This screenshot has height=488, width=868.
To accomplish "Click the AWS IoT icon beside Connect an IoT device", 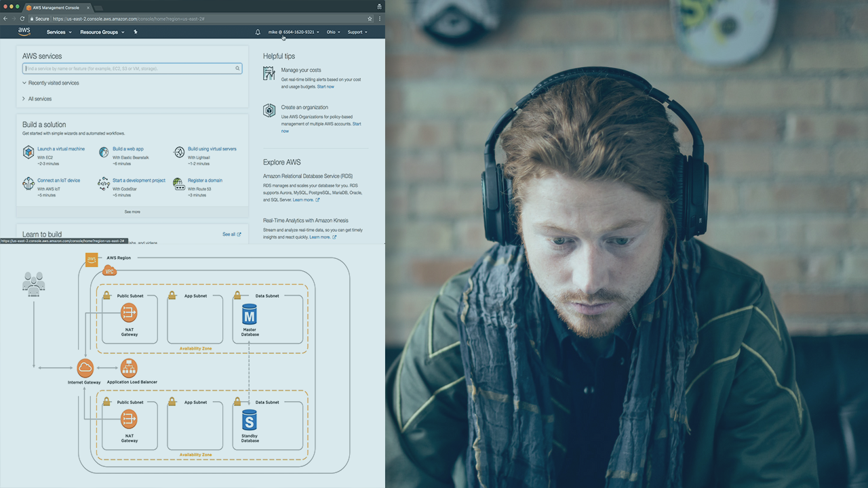I will coord(28,184).
